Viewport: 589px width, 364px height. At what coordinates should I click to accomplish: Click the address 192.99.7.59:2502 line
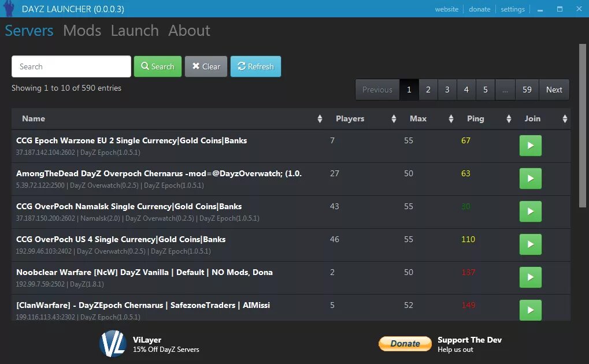[60, 284]
